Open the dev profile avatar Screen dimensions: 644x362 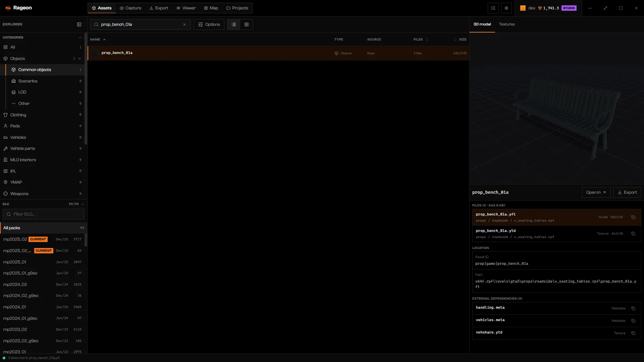click(x=523, y=8)
